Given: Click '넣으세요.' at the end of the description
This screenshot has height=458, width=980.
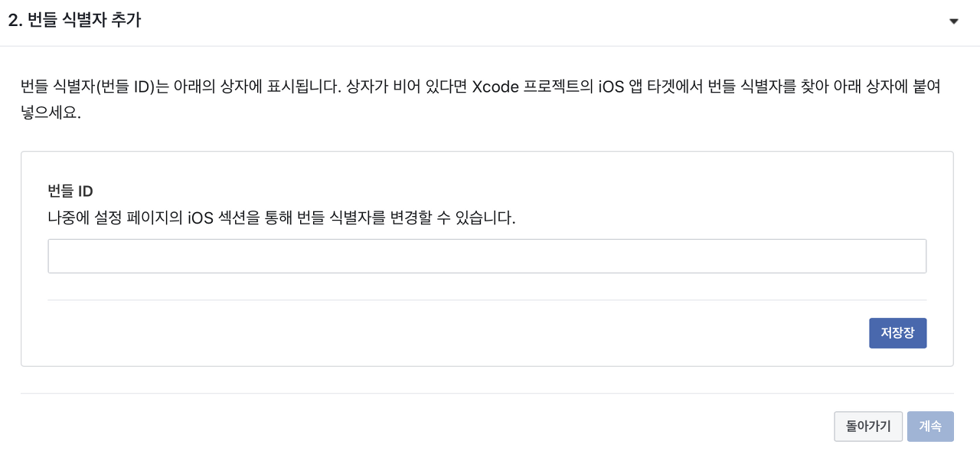Looking at the screenshot, I should [x=51, y=113].
